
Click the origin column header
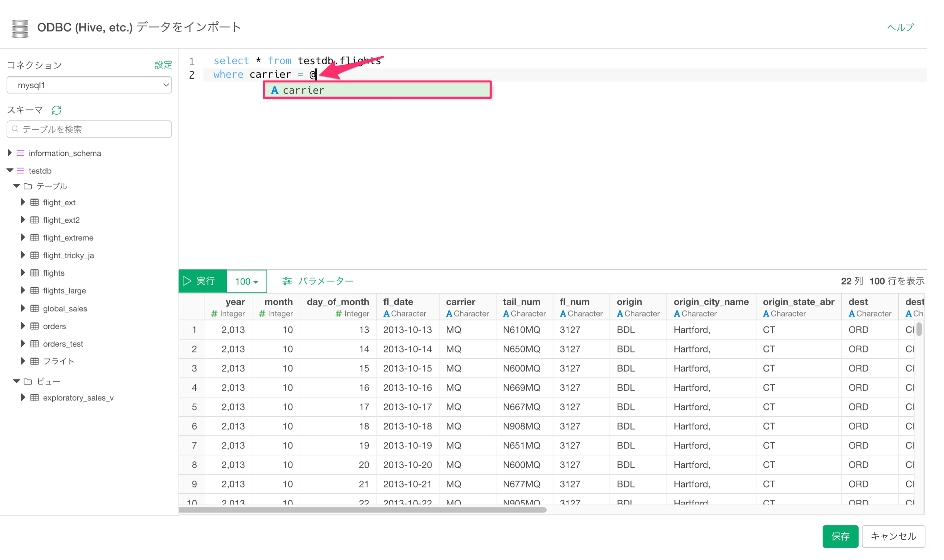[639, 307]
